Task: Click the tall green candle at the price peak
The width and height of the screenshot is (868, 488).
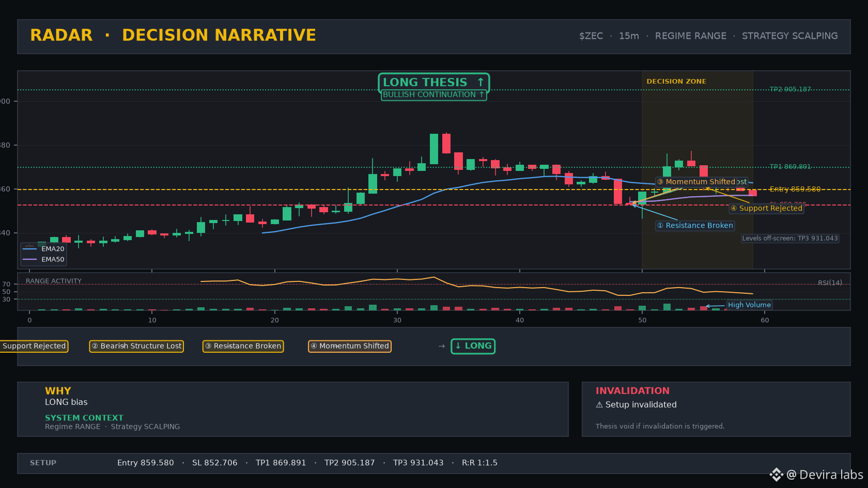Action: coord(434,149)
